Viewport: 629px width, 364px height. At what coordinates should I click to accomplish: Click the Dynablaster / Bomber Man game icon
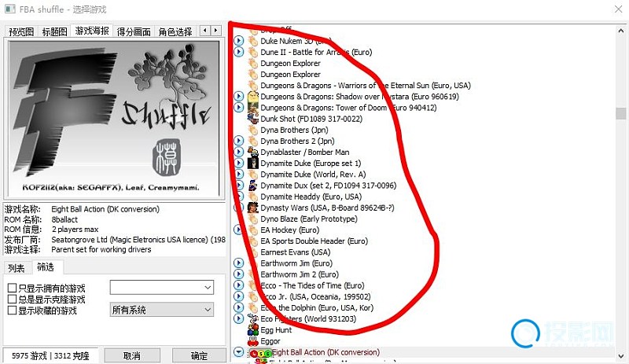252,152
